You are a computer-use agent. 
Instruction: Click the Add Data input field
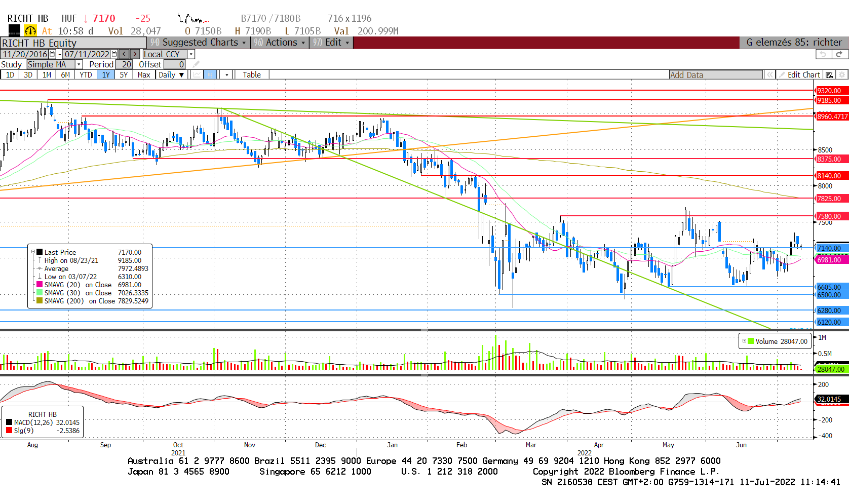716,75
